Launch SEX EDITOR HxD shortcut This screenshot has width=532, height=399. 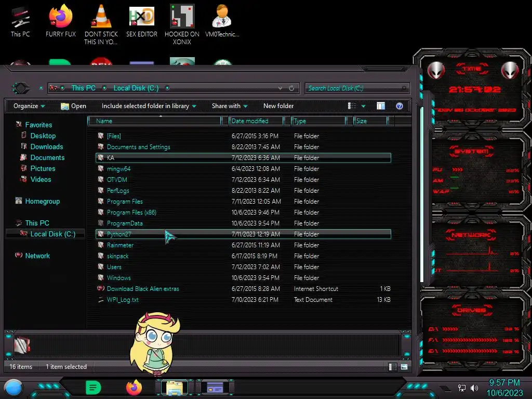pos(142,21)
